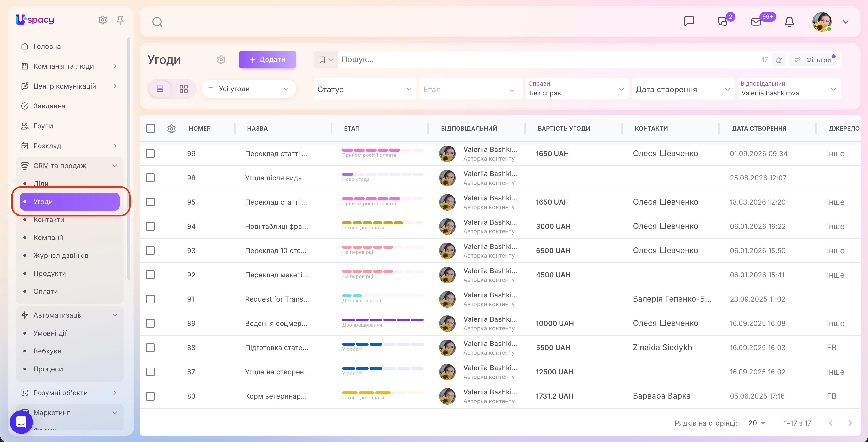
Task: Open mail icon with 99+ badge
Action: click(x=756, y=22)
